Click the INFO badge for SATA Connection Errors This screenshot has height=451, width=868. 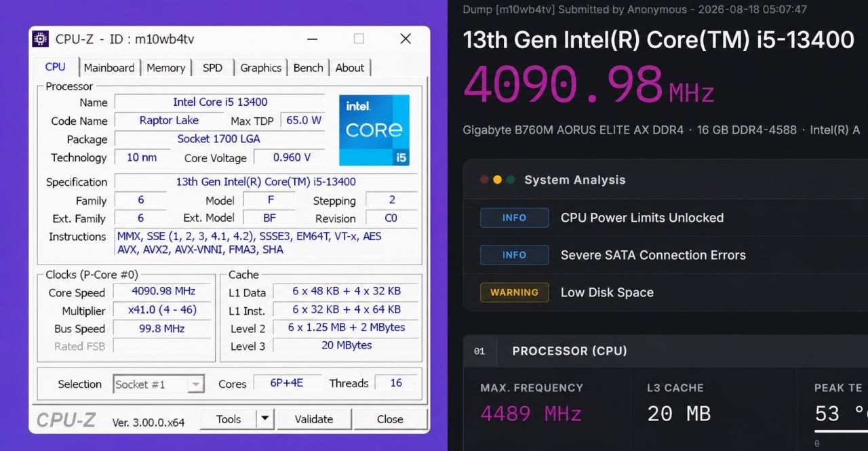(514, 255)
